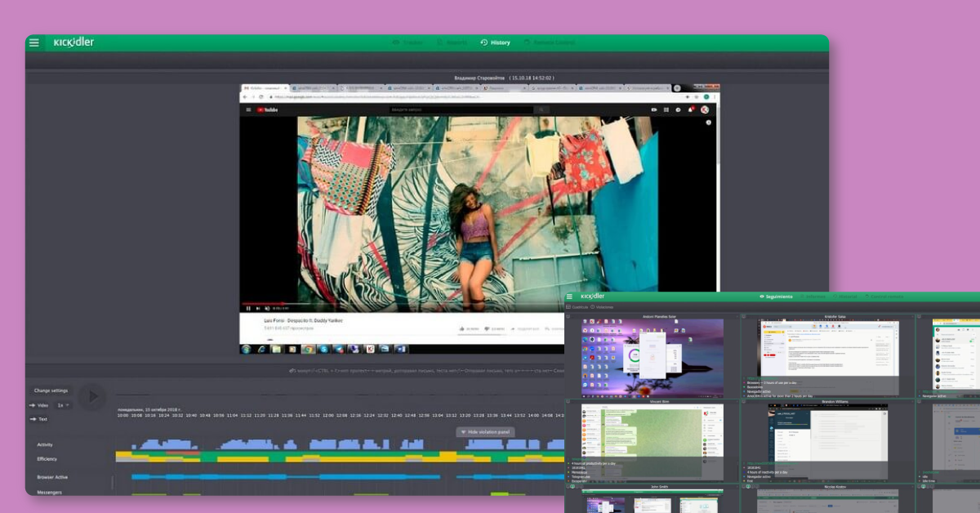
Task: Click the Telegram icon in the recorded taskbar
Action: (339, 349)
